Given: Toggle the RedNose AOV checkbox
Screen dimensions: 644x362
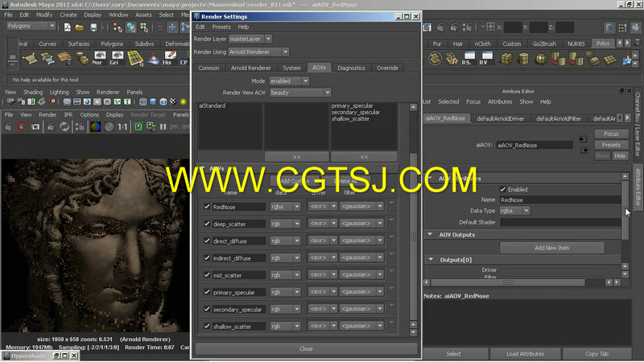Looking at the screenshot, I should point(207,207).
